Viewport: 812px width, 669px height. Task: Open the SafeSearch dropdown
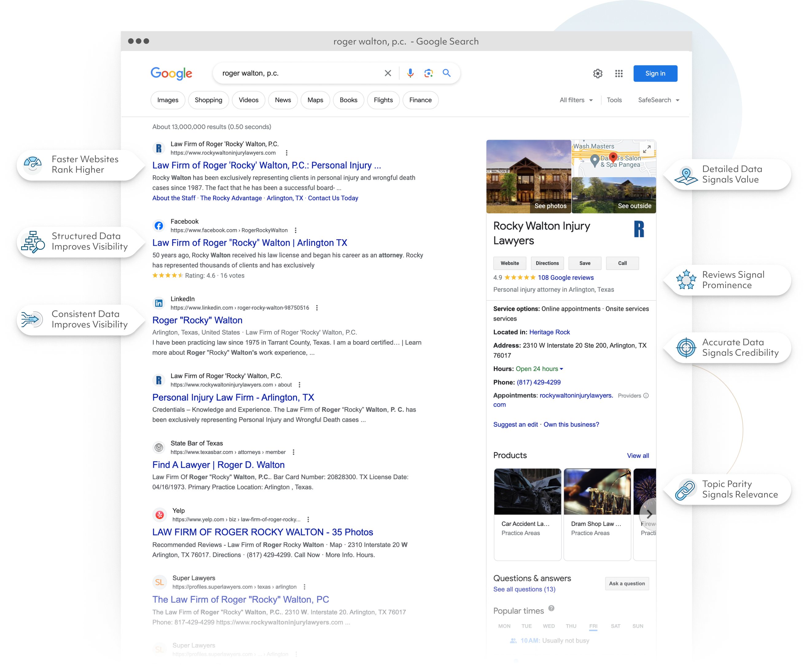click(x=658, y=100)
